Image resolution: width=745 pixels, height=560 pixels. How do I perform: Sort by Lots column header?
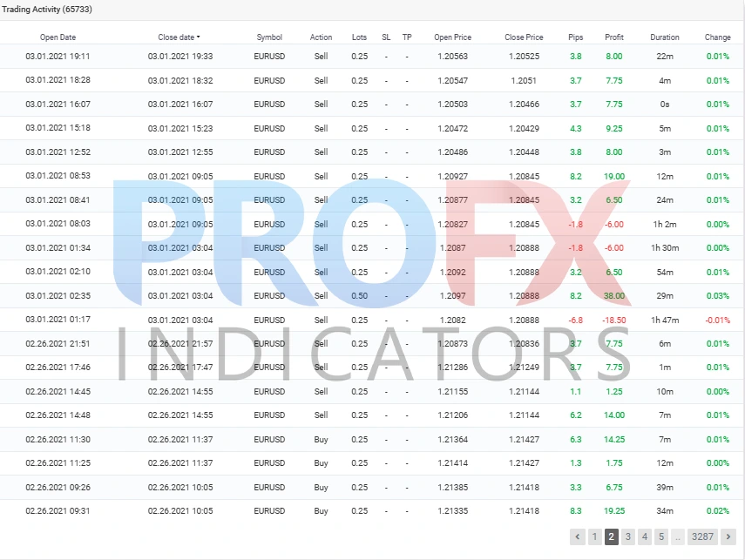359,37
